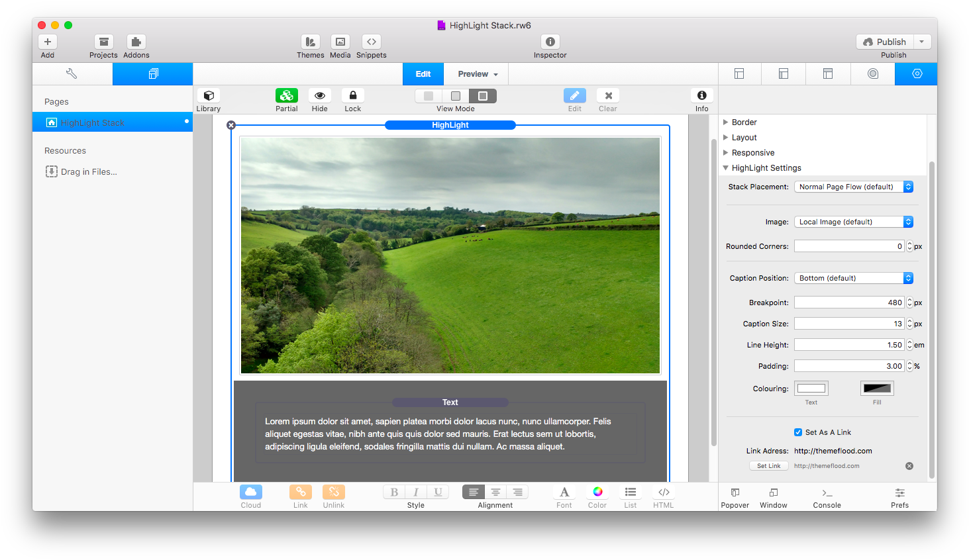Viewport: 969px width, 560px height.
Task: Open the Fill colour swatch
Action: [877, 388]
